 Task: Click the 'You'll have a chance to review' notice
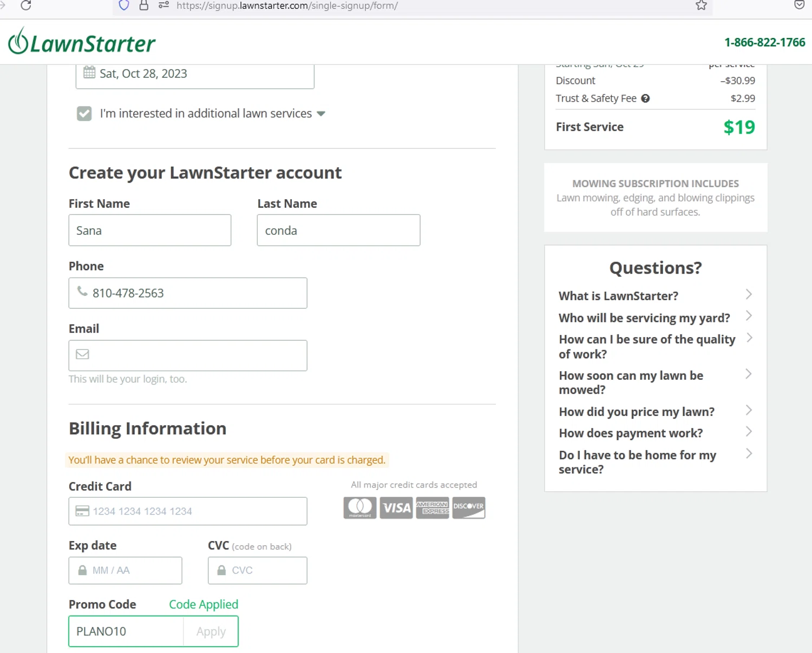click(x=227, y=460)
